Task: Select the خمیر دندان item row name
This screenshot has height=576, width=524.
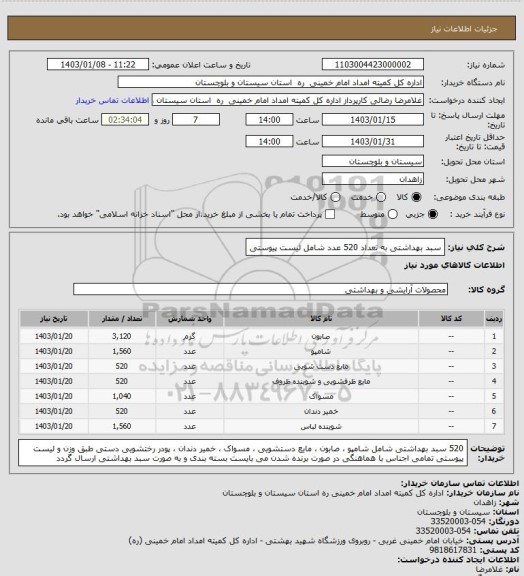Action: pyautogui.click(x=321, y=411)
